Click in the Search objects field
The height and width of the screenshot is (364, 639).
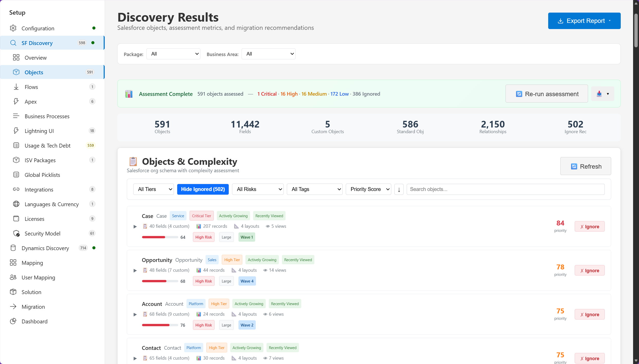click(x=505, y=189)
